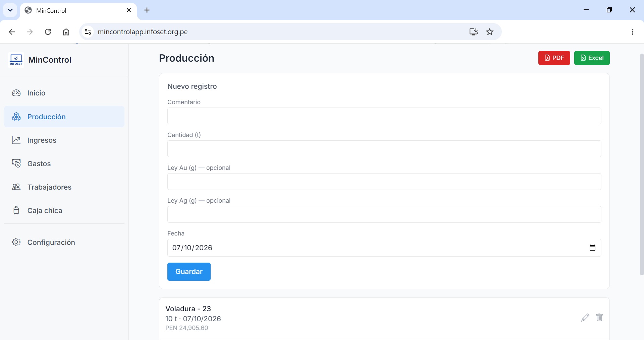644x340 pixels.
Task: Open the site information icon
Action: tap(88, 32)
